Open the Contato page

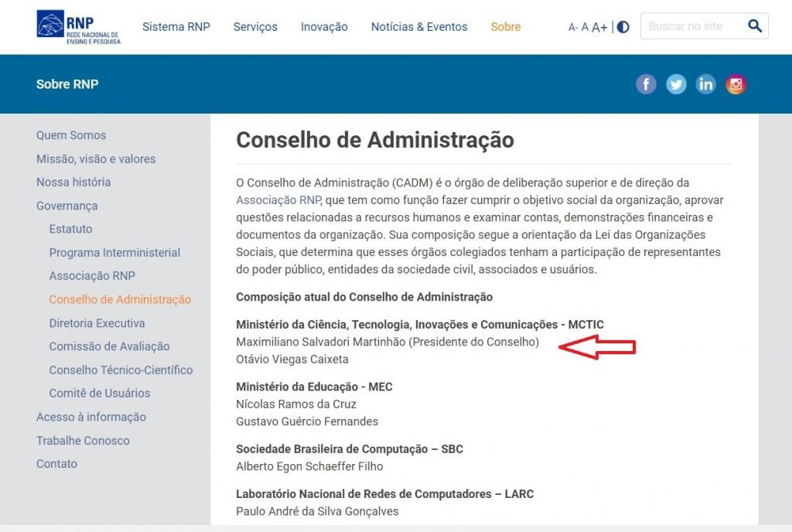tap(56, 464)
